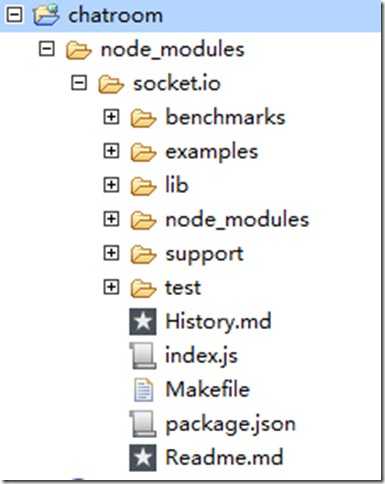385x484 pixels.
Task: Click the document icon beside Makefile
Action: (144, 390)
